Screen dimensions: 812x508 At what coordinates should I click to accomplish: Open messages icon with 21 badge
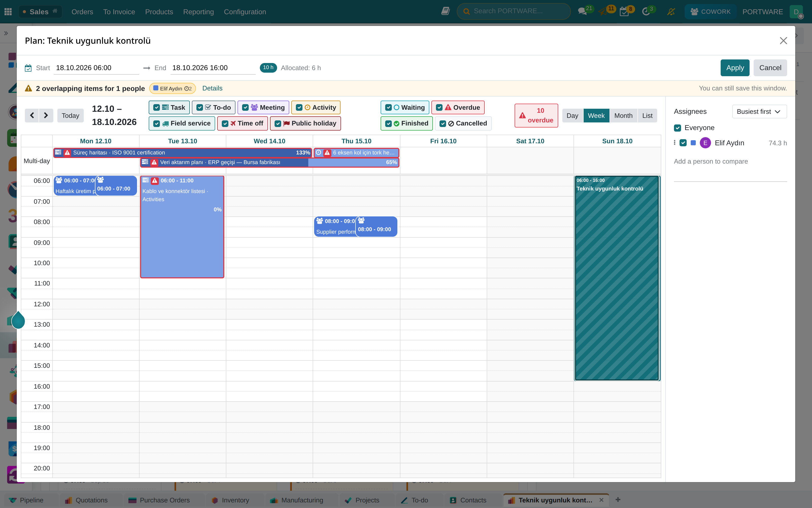pyautogui.click(x=583, y=11)
